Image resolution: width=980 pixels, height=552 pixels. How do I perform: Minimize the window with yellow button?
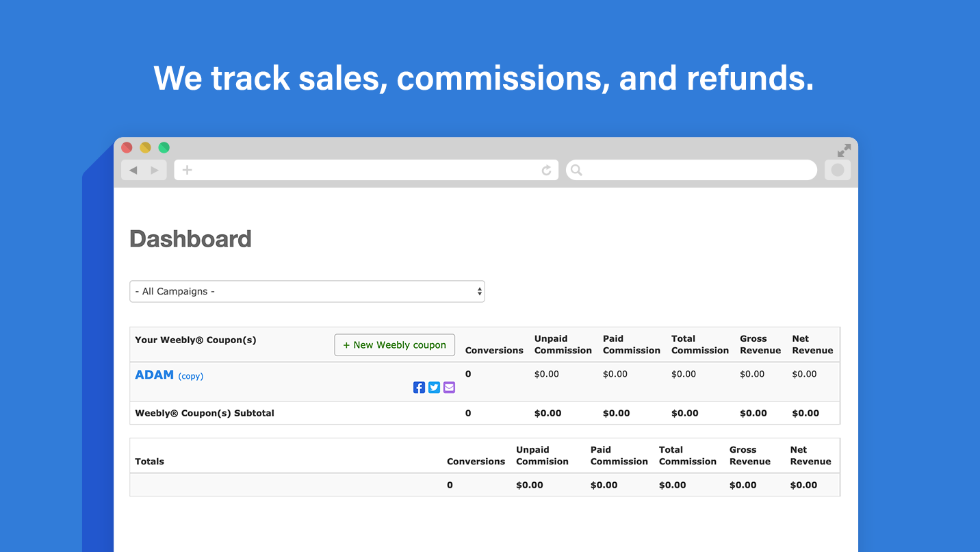click(x=145, y=147)
